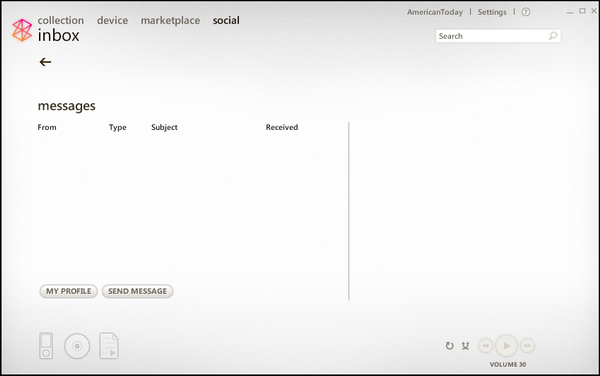Open the collection tab
Screen dimensions: 600x376
point(61,20)
